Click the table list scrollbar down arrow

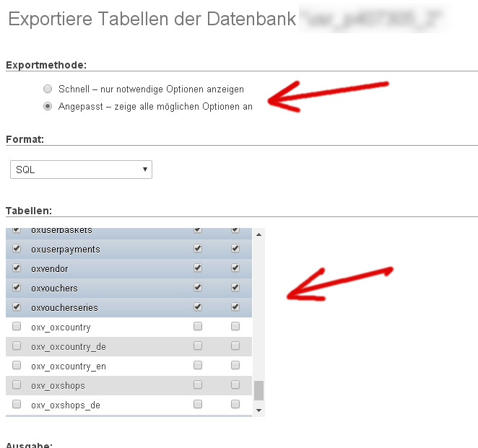[x=259, y=410]
